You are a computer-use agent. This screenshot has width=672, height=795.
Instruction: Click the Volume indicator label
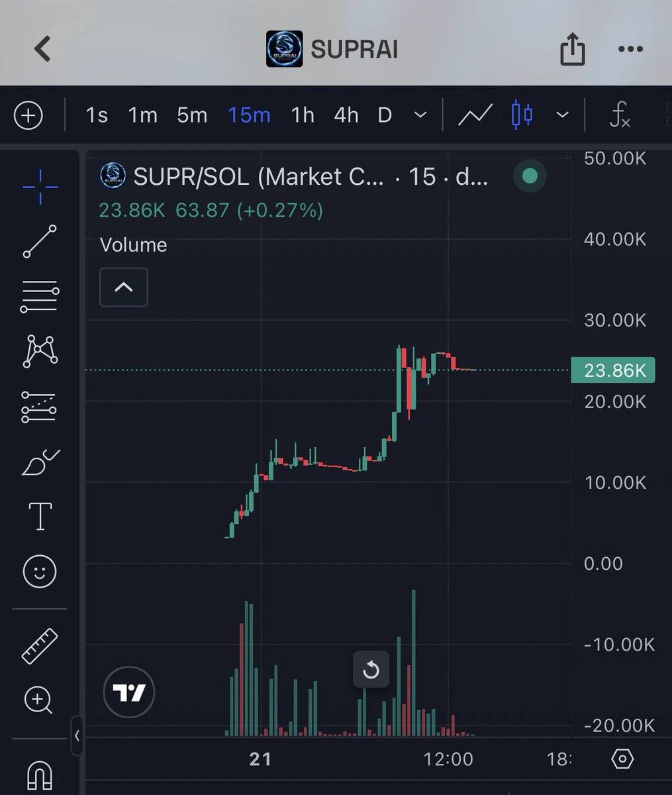point(133,245)
